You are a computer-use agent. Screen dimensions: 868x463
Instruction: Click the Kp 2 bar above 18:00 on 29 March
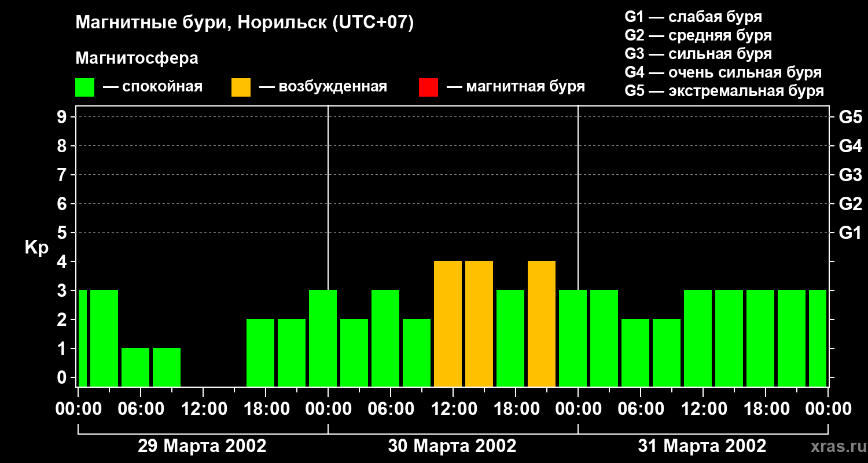tap(260, 353)
